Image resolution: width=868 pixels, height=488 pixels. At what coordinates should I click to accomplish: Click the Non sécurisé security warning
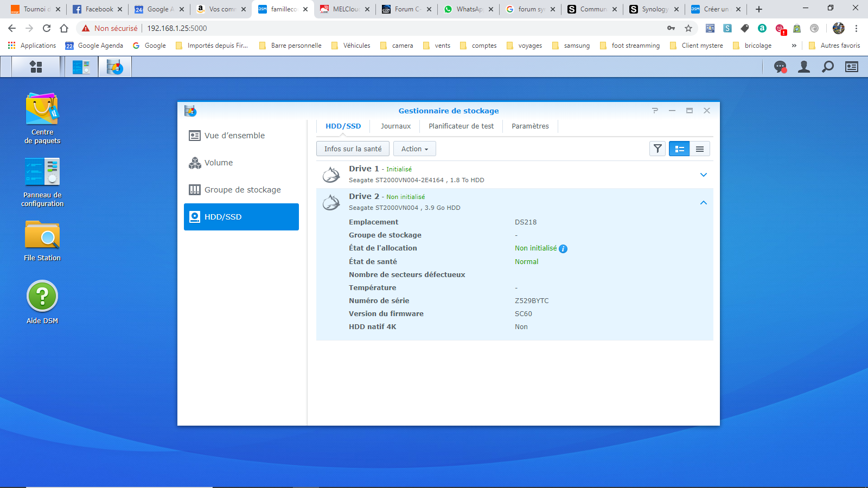pos(110,28)
